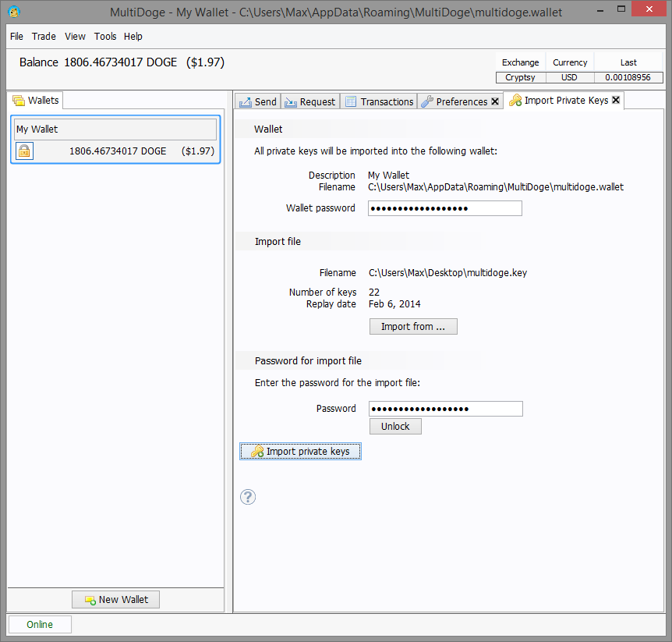Close the MultiDoge window
This screenshot has width=672, height=642.
(x=649, y=9)
